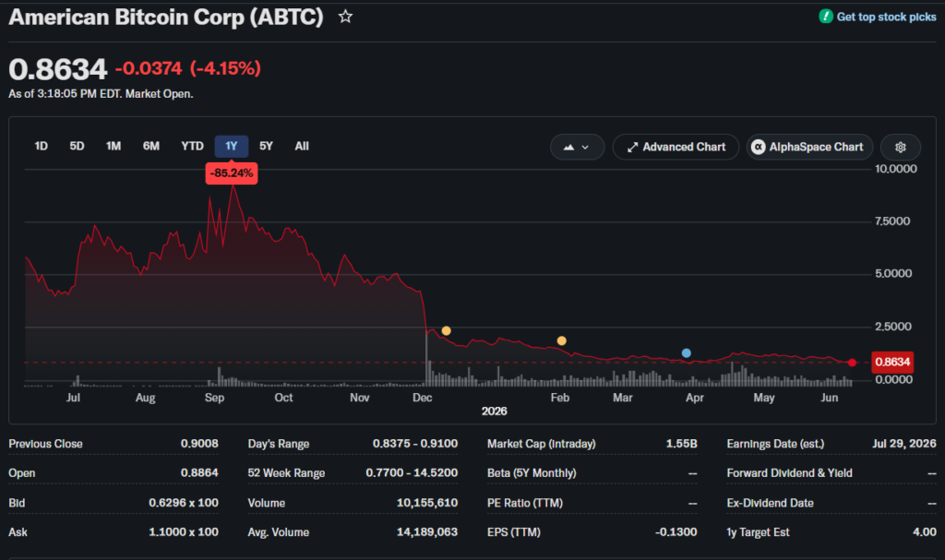Open chart settings gear icon
945x560 pixels.
point(901,147)
